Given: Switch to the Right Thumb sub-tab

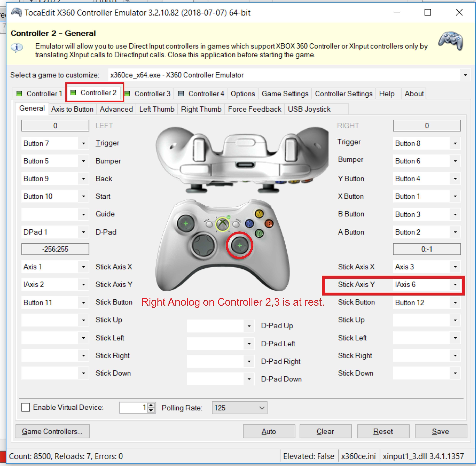Looking at the screenshot, I should click(201, 109).
